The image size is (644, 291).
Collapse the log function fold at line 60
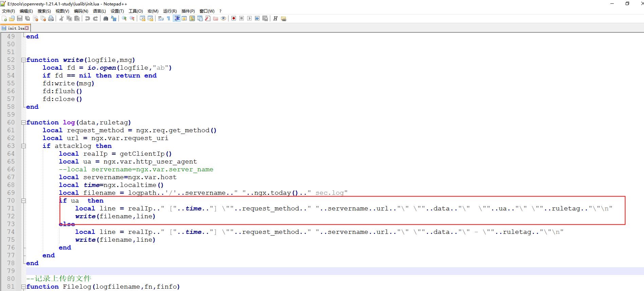coord(23,122)
